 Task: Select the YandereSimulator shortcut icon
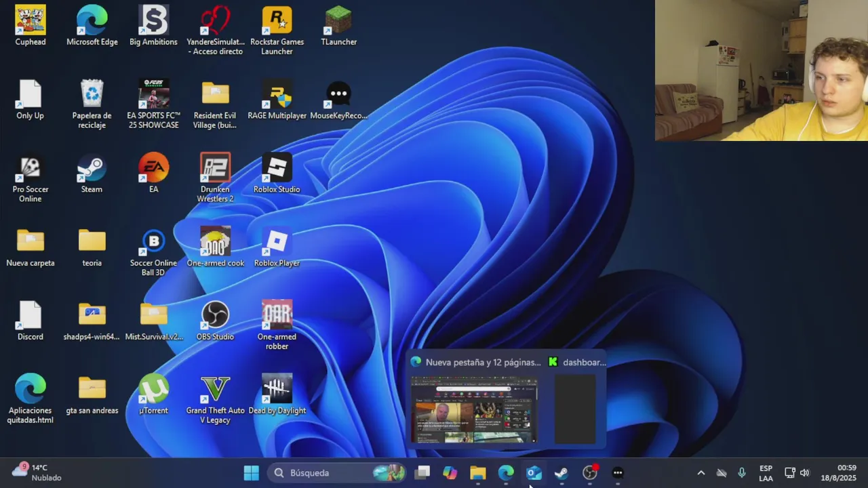tap(216, 30)
